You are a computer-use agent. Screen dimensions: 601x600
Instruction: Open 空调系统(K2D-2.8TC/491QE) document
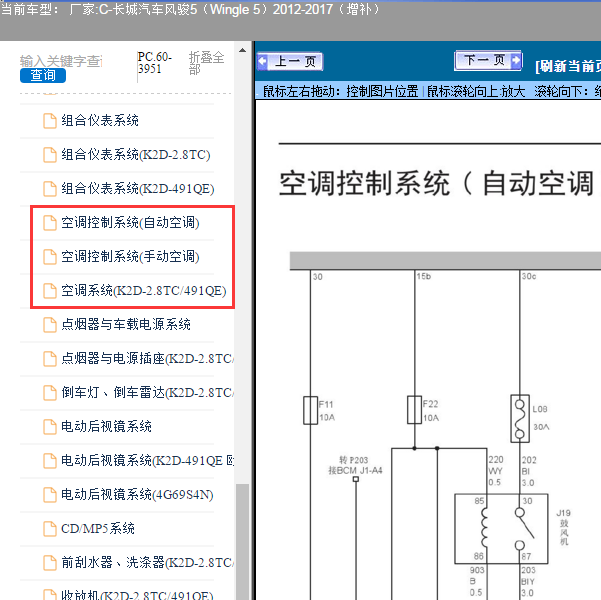point(144,291)
